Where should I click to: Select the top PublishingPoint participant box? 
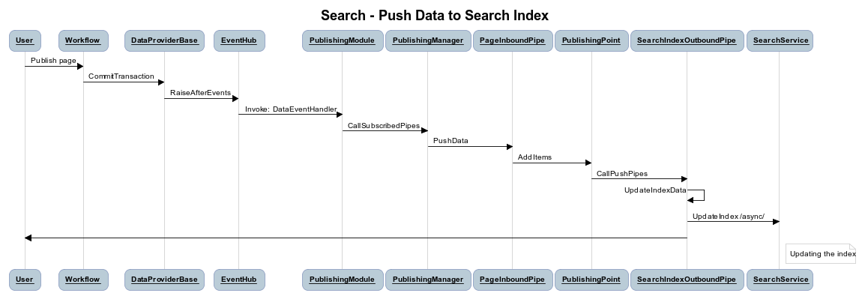tap(591, 40)
